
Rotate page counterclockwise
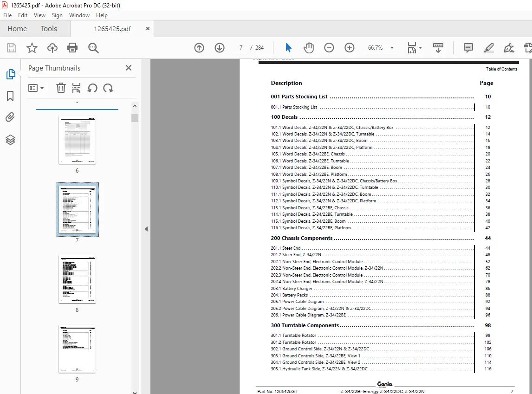tap(92, 88)
